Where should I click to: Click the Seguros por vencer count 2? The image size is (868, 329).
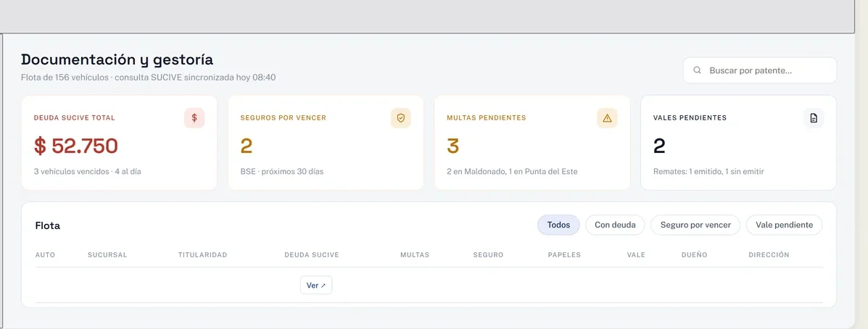[247, 146]
